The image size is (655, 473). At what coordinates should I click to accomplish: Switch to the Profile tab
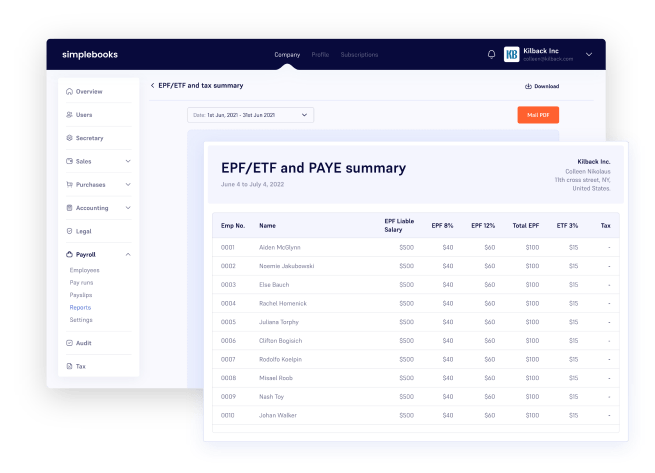[x=320, y=55]
